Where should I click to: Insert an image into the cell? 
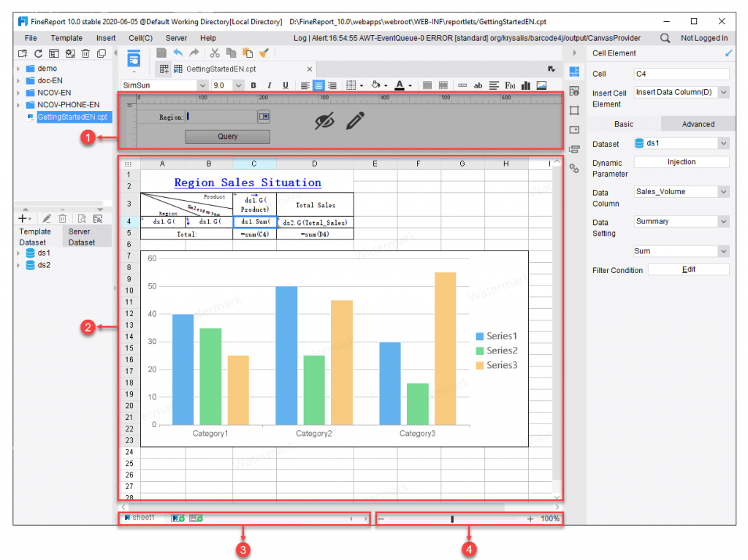coord(541,85)
